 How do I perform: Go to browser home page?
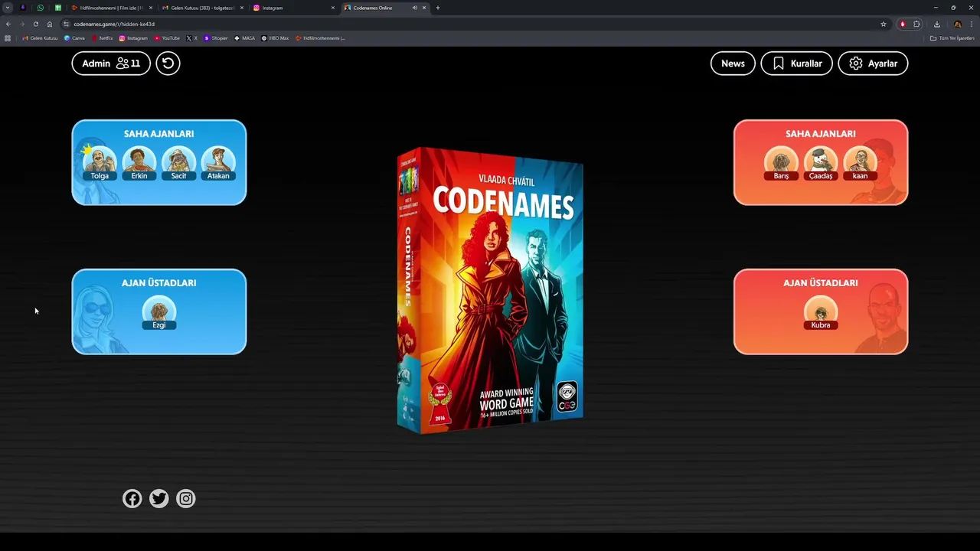click(50, 24)
